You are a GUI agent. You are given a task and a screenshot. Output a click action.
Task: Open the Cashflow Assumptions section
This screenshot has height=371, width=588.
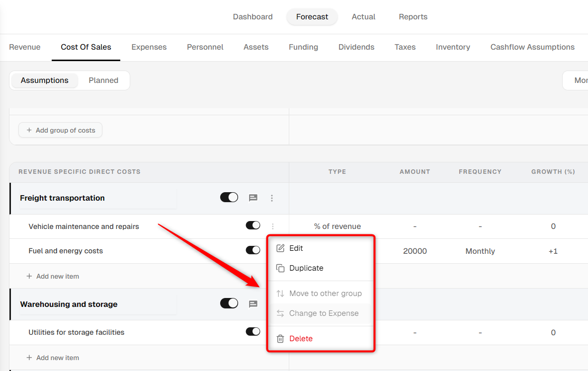[532, 47]
